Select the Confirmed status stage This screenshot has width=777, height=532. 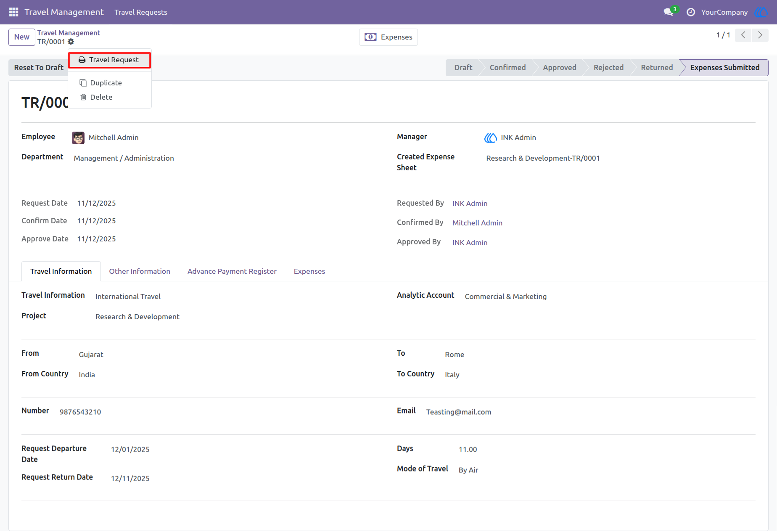click(507, 68)
